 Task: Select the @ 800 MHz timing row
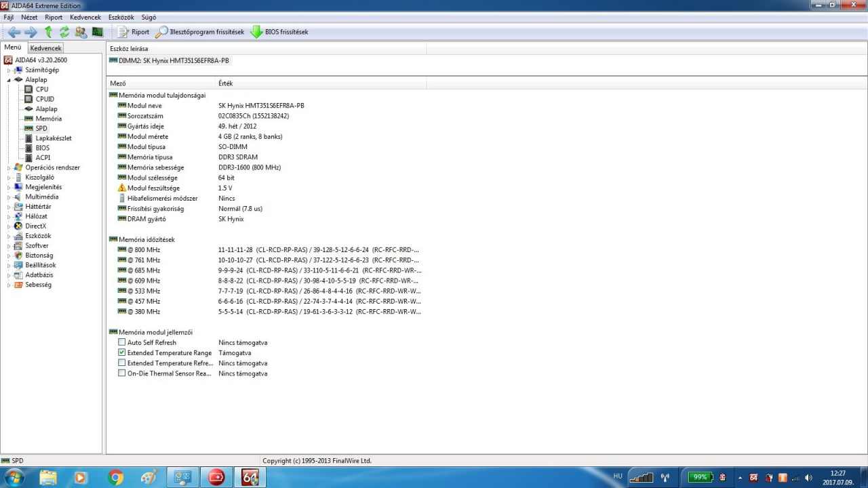(x=270, y=250)
